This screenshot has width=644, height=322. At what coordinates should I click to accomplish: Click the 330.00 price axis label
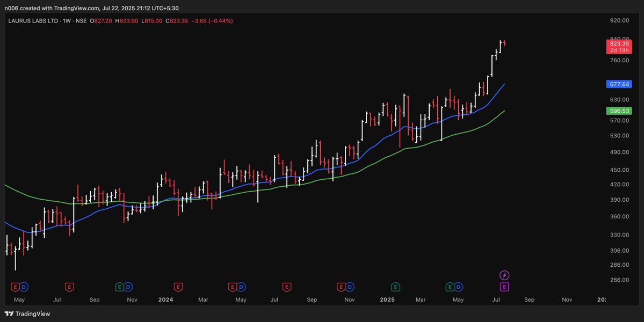[x=619, y=235]
